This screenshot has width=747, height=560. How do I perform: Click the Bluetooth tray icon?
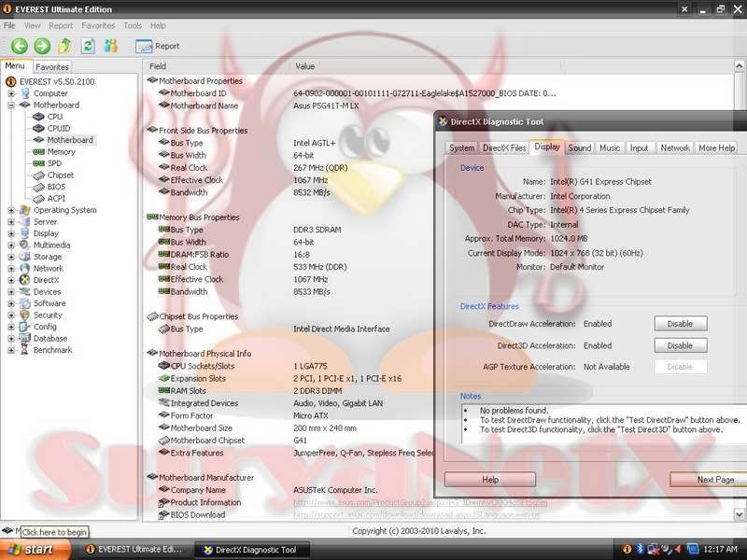641,550
